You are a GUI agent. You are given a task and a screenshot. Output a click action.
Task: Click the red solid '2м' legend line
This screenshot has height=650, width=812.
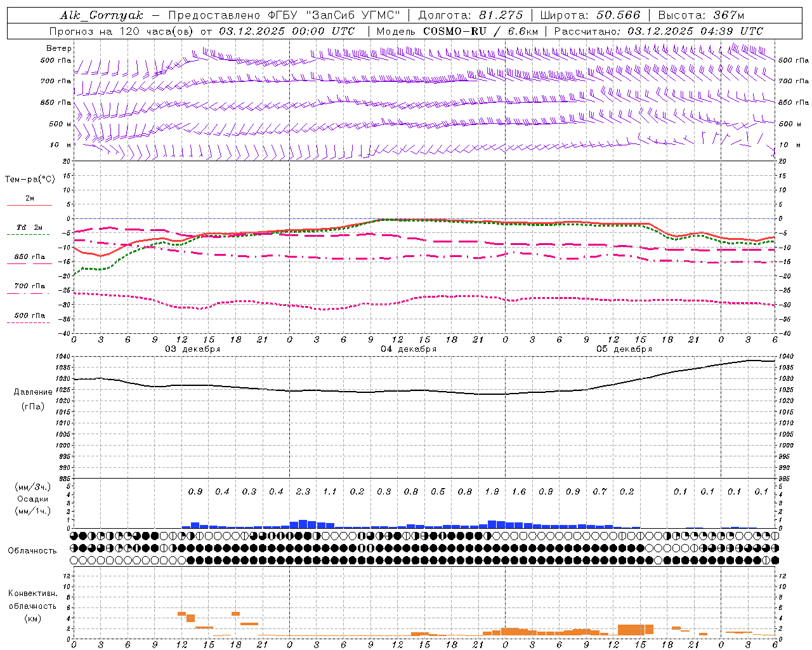coord(29,205)
